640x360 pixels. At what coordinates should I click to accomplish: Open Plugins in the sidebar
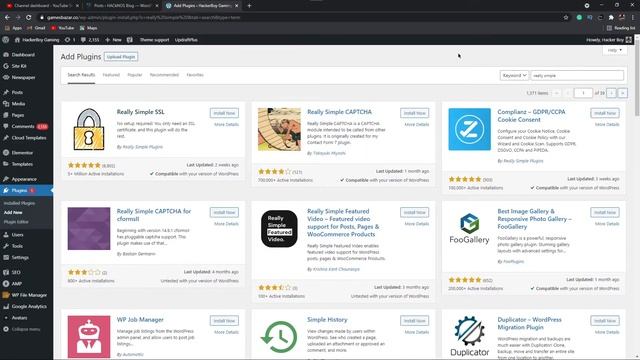tap(19, 191)
